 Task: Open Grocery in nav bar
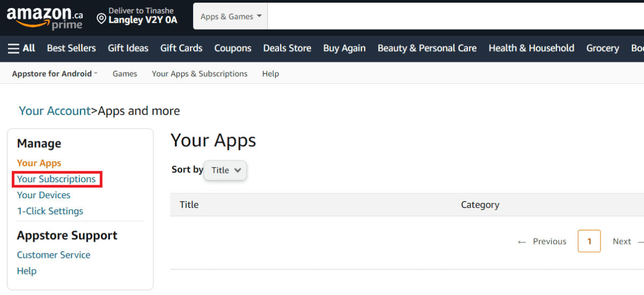click(x=603, y=48)
